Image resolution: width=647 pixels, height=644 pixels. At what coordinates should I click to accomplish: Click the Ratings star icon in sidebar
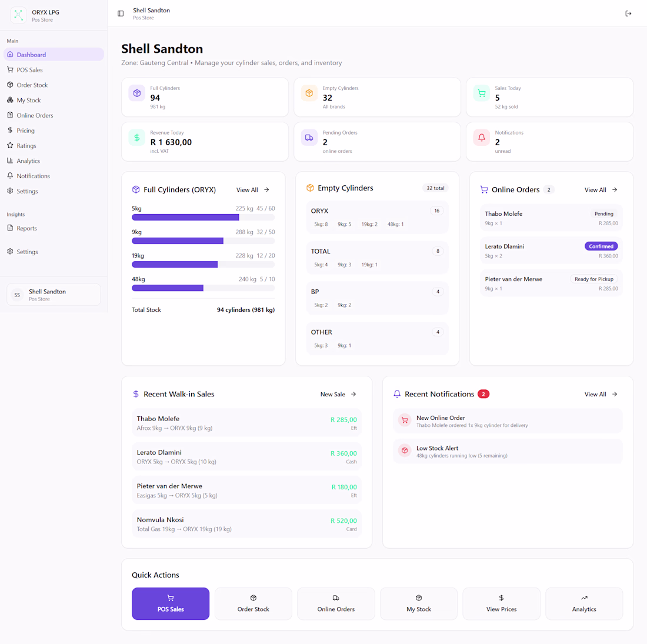click(x=11, y=145)
